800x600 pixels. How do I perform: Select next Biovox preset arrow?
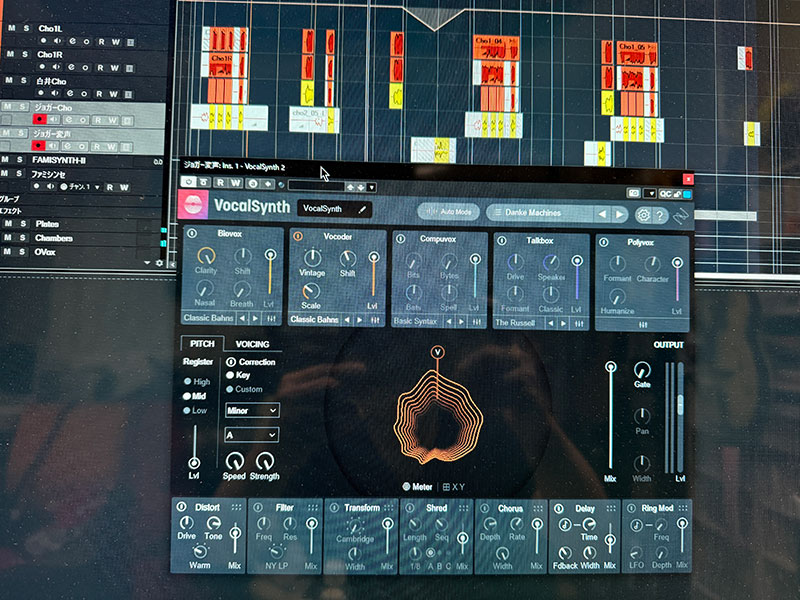(255, 318)
